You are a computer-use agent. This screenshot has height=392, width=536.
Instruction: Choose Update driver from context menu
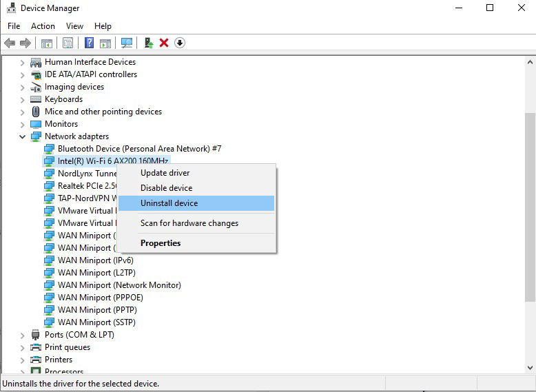(x=196, y=173)
